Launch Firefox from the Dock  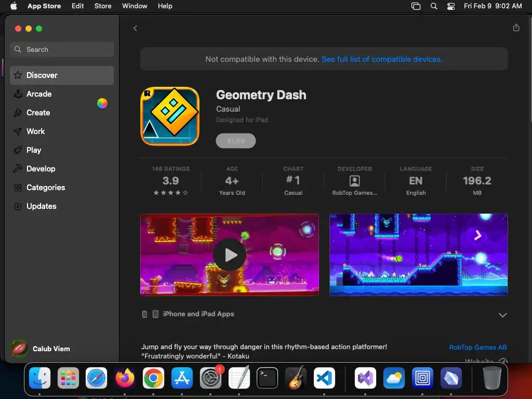tap(125, 378)
